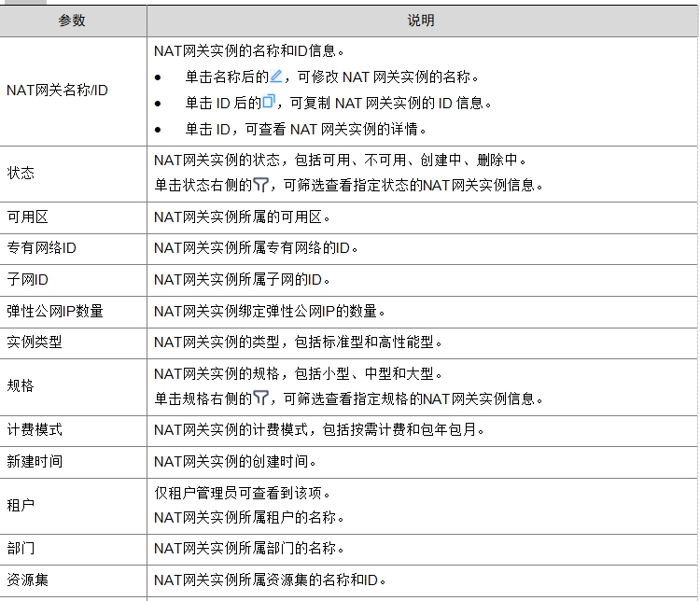
Task: Click text NAT网关实例所属租户的名称。
Action: pos(249,518)
